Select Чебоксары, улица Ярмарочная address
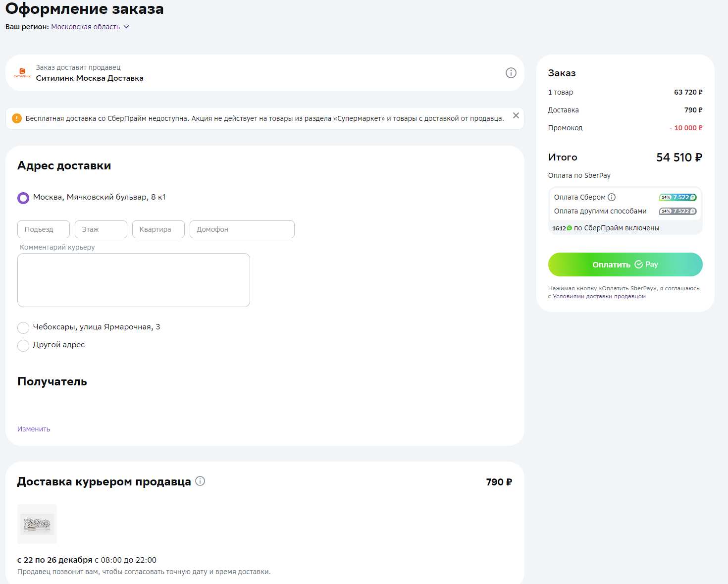Viewport: 728px width, 584px height. point(23,327)
